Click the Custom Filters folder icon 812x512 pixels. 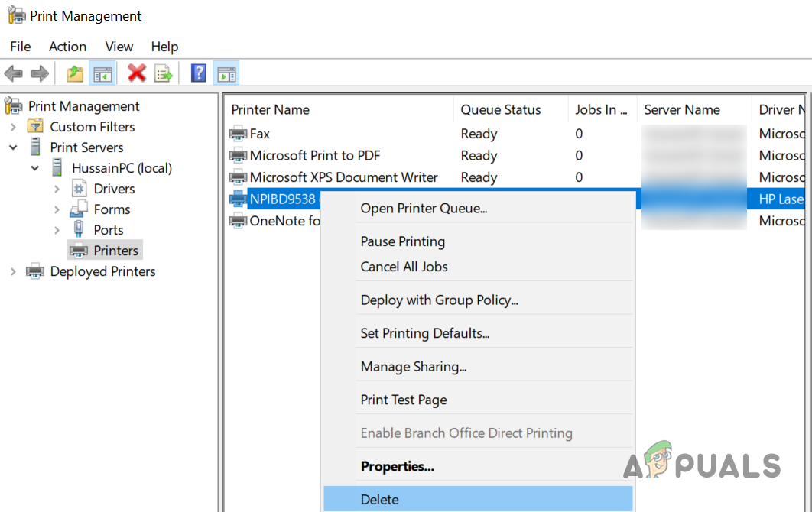point(35,126)
